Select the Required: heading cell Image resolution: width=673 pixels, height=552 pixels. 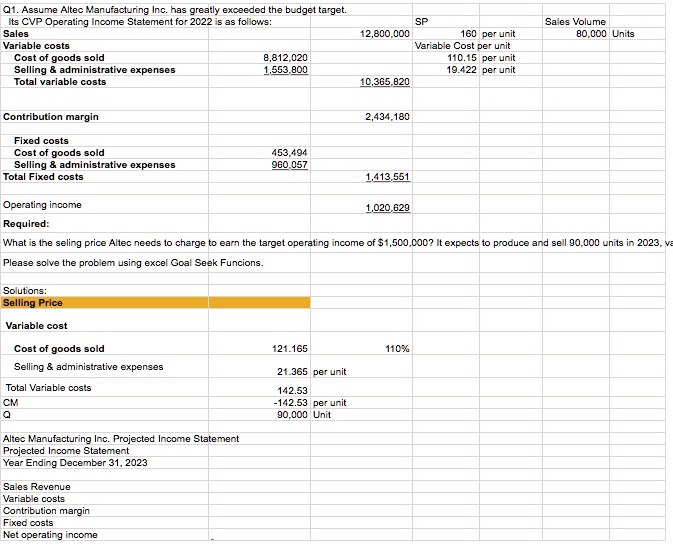pos(105,224)
